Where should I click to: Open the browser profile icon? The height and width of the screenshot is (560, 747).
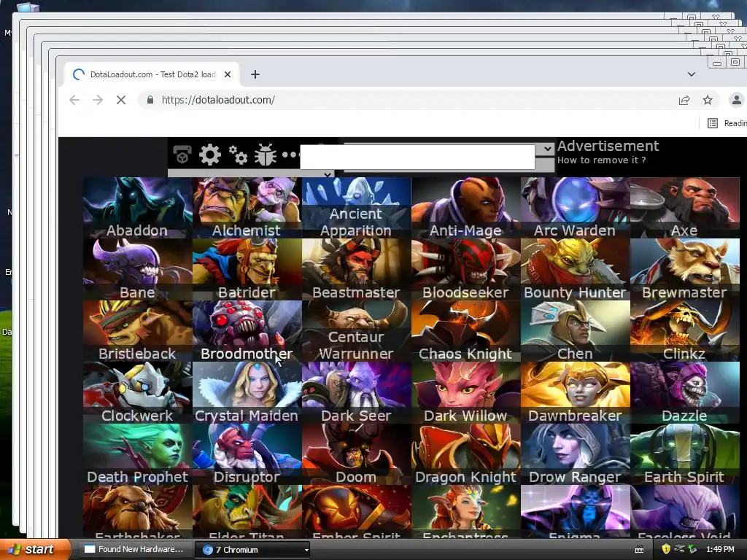point(737,100)
